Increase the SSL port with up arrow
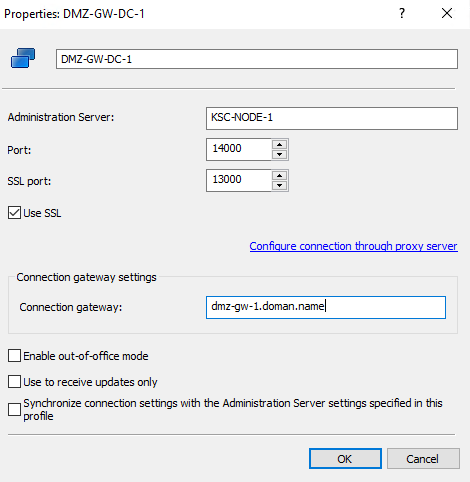 coord(279,176)
